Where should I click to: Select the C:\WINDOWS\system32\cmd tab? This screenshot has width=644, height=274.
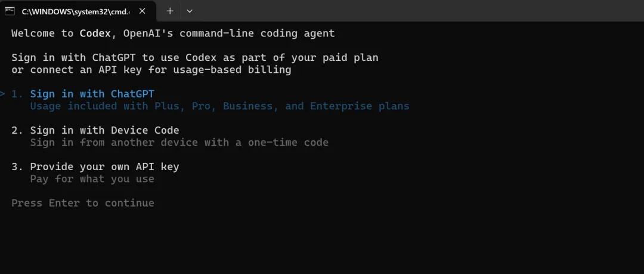78,11
